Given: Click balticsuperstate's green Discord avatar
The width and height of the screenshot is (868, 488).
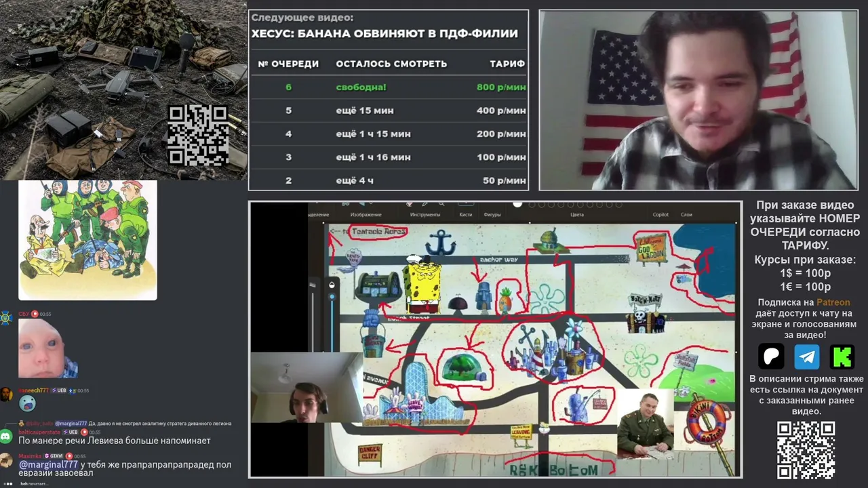Looking at the screenshot, I should pos(6,436).
